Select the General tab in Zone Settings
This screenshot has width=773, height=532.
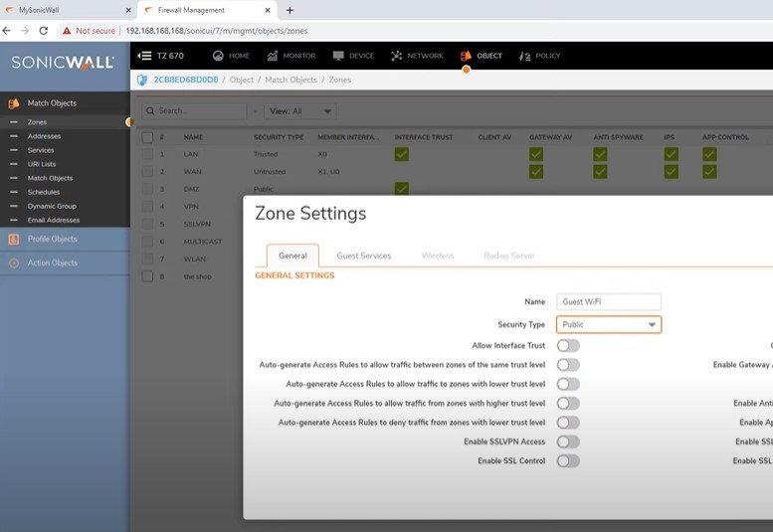pyautogui.click(x=292, y=256)
